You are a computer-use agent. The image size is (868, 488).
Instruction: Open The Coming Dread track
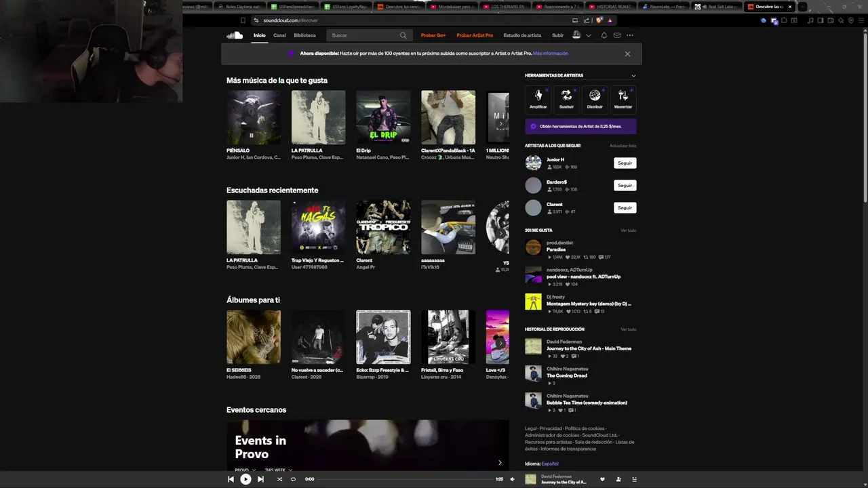(567, 375)
